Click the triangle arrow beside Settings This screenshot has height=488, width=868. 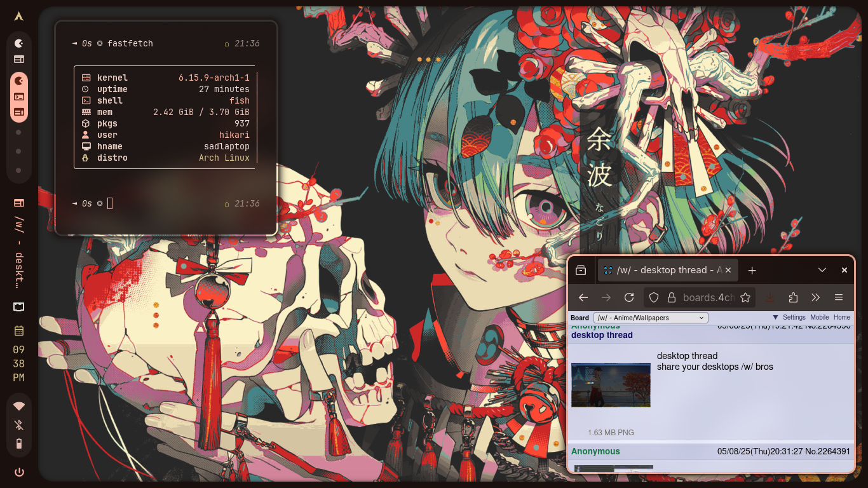[775, 317]
